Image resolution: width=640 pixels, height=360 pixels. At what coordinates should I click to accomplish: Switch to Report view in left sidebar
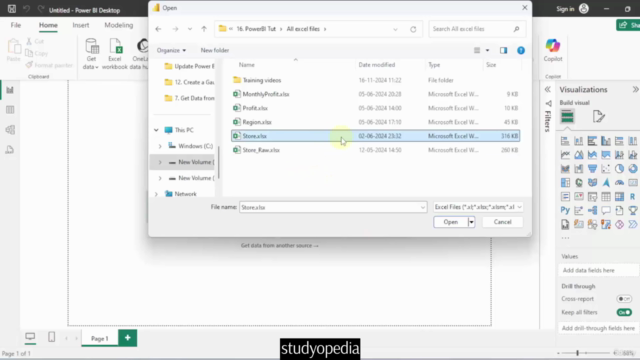tap(10, 90)
